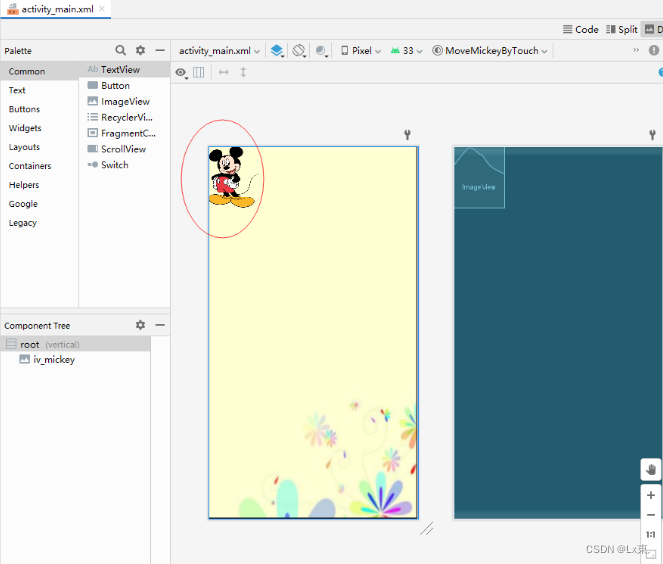Viewport: 663px width, 564px height.
Task: Click the warning indicator icon
Action: tap(654, 50)
